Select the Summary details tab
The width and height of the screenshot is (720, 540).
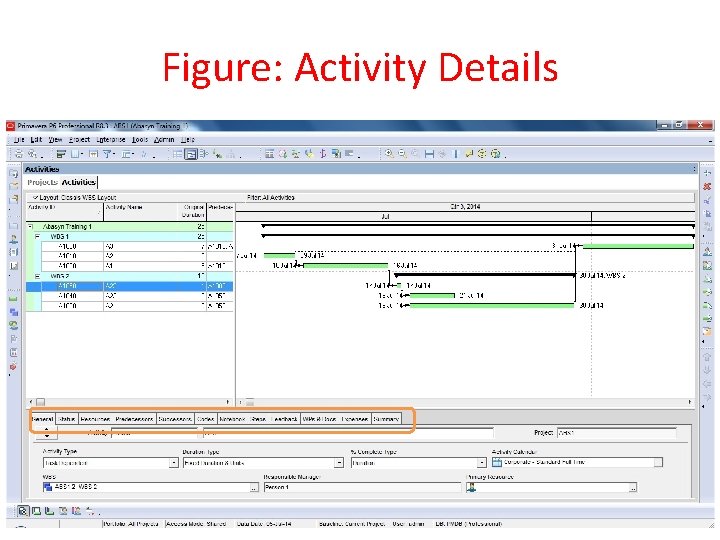click(x=386, y=419)
